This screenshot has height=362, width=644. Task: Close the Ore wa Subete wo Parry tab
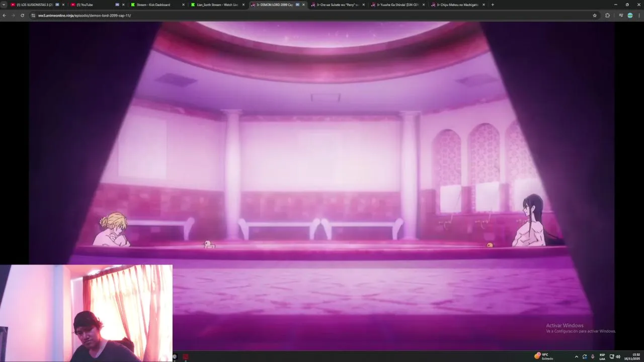[363, 5]
